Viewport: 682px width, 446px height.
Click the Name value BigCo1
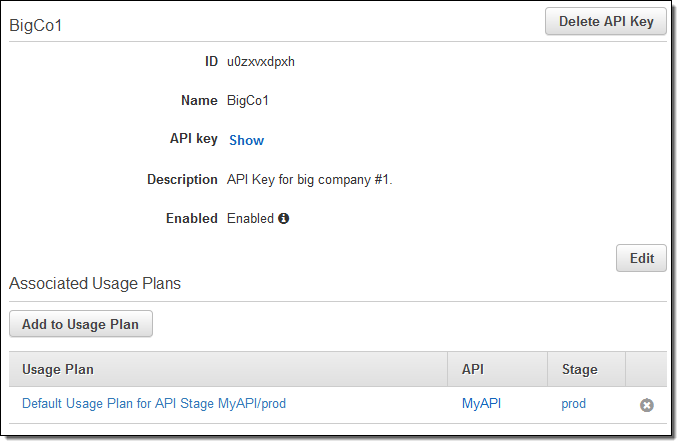tap(248, 101)
